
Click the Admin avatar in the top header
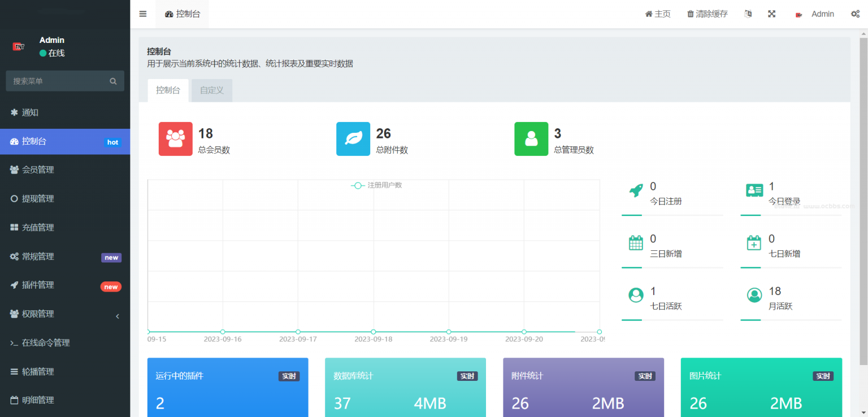click(799, 15)
